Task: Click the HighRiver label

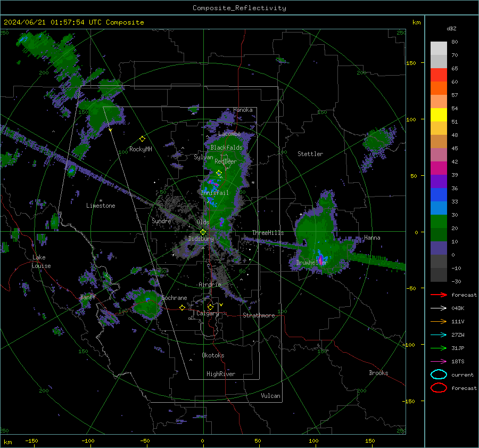Action: [x=221, y=374]
